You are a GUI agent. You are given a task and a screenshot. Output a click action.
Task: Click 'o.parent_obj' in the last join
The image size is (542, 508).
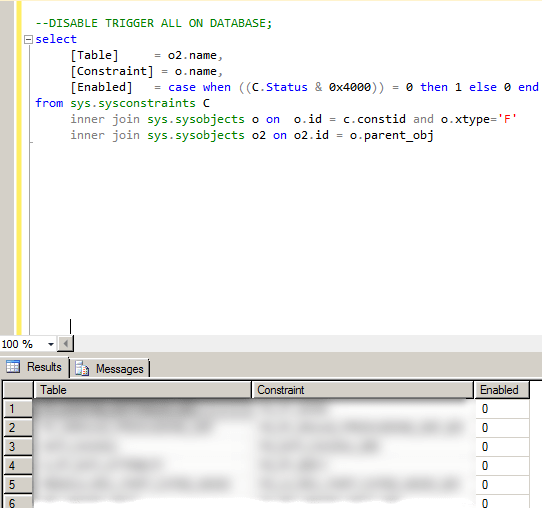[392, 135]
